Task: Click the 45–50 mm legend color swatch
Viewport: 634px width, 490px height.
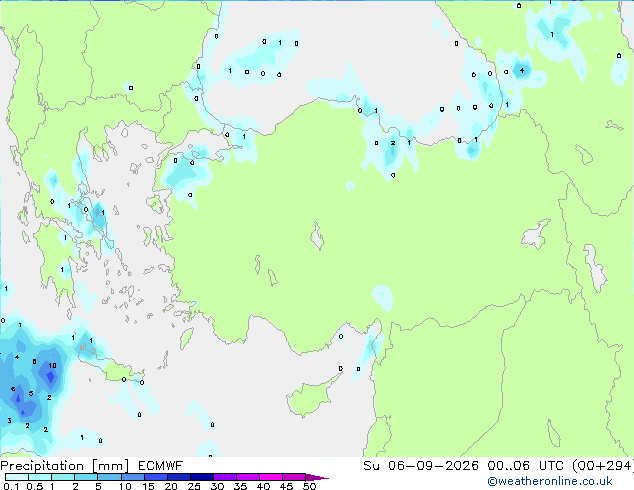Action: [x=294, y=477]
